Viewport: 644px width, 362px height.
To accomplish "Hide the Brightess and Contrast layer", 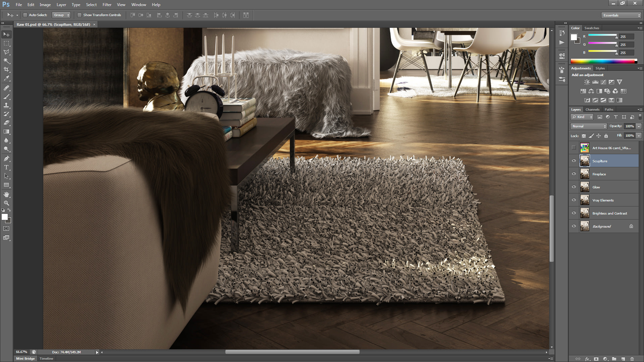I will pos(574,213).
